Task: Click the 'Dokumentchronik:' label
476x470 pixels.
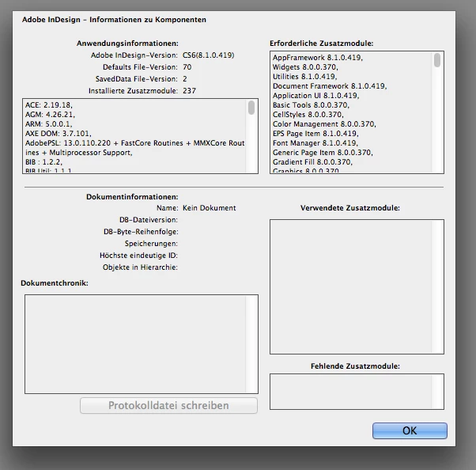Action: 55,282
